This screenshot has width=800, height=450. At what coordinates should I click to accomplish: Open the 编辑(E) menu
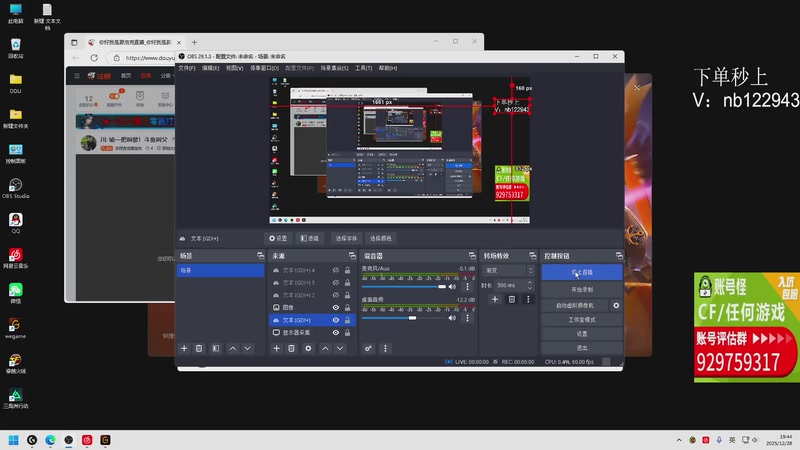coord(210,68)
